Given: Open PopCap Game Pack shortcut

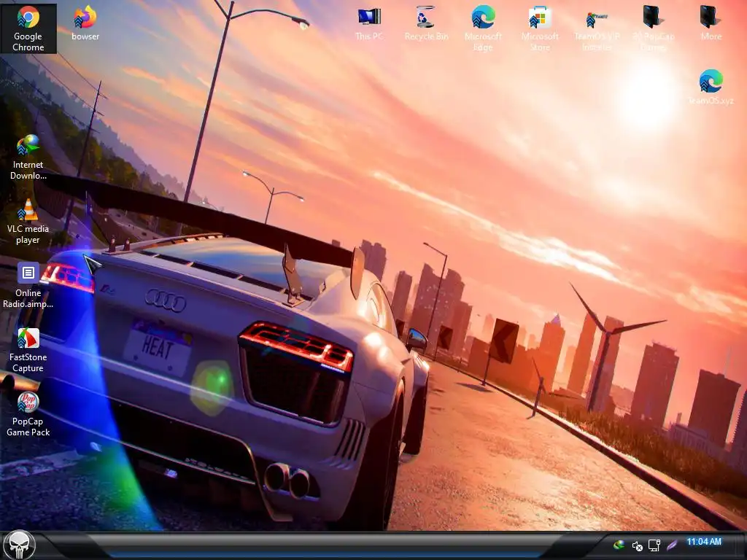Looking at the screenshot, I should pos(28,414).
